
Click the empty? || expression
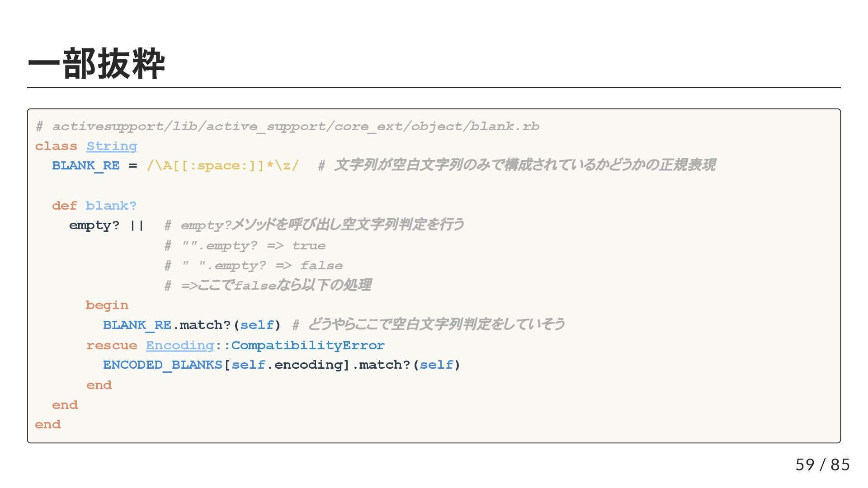[106, 225]
